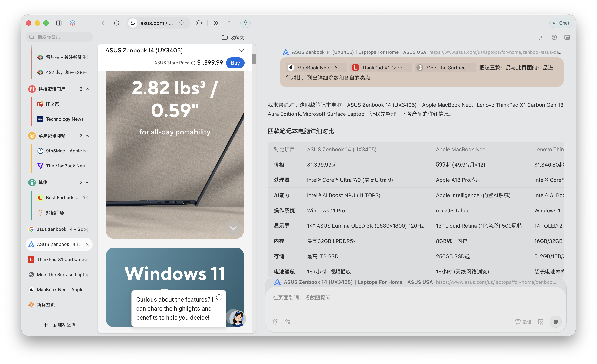The width and height of the screenshot is (597, 364).
Task: Switch to the ThinkPad X1 Carbon tab
Action: click(62, 259)
